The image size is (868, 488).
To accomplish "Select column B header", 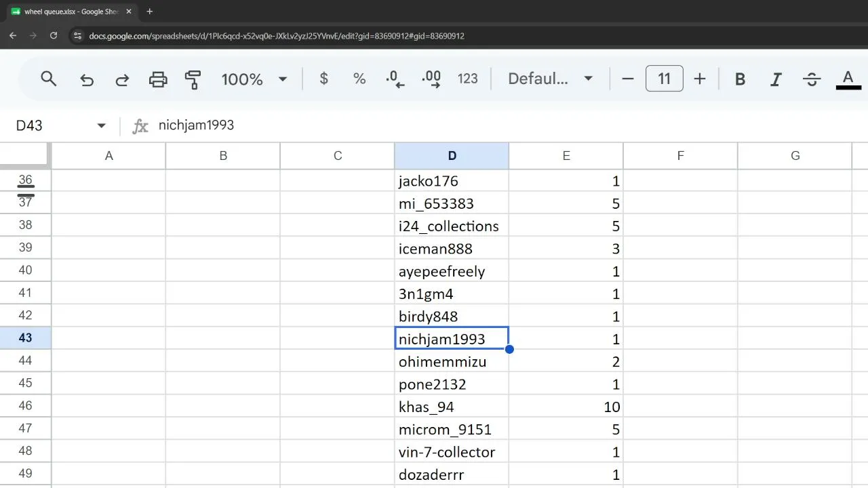I will pos(223,156).
